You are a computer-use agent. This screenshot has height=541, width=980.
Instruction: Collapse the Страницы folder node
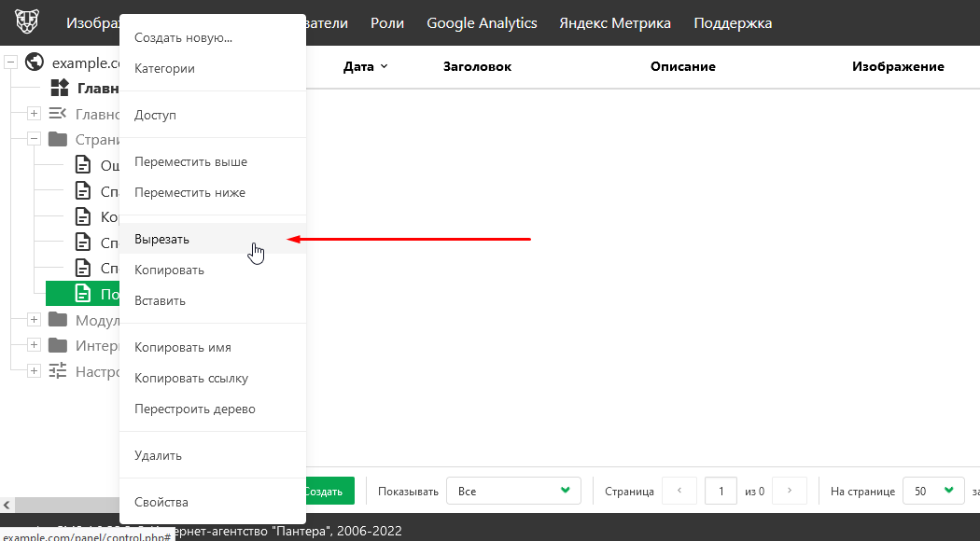(34, 139)
